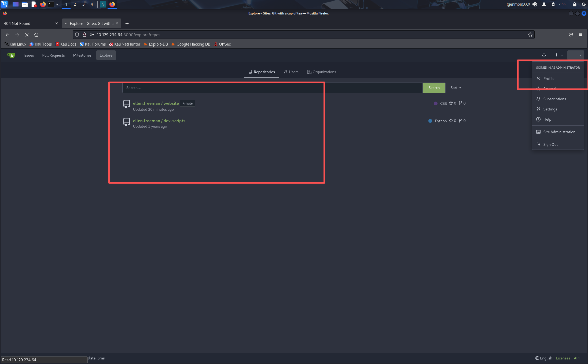The image size is (588, 364).
Task: Click the API footer link
Action: tap(576, 358)
